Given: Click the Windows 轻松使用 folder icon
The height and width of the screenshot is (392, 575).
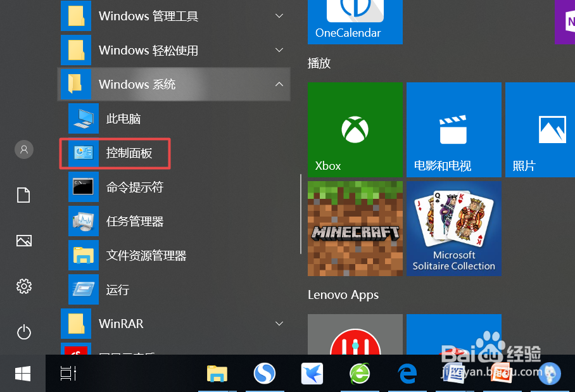Looking at the screenshot, I should (x=76, y=50).
